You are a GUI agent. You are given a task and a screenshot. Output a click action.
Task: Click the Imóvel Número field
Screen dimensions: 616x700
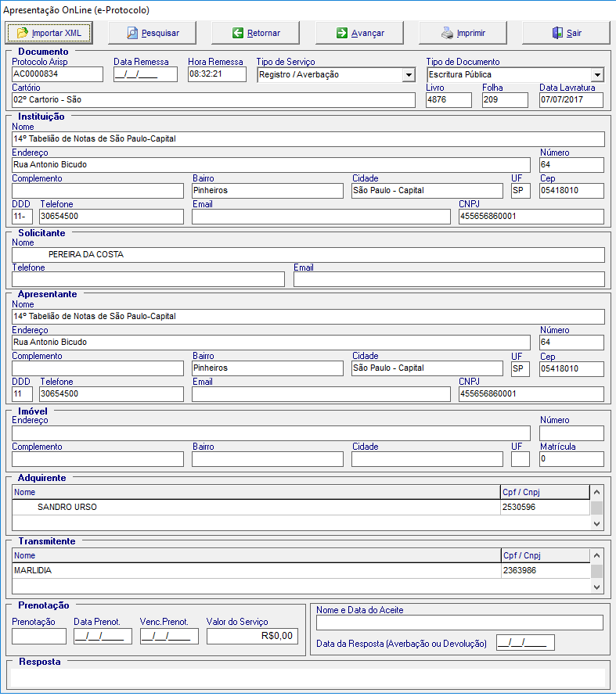click(571, 433)
